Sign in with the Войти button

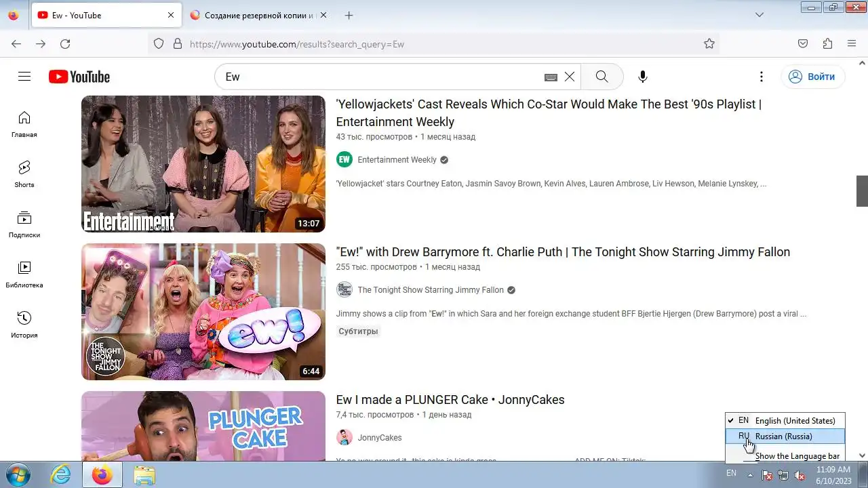[812, 77]
